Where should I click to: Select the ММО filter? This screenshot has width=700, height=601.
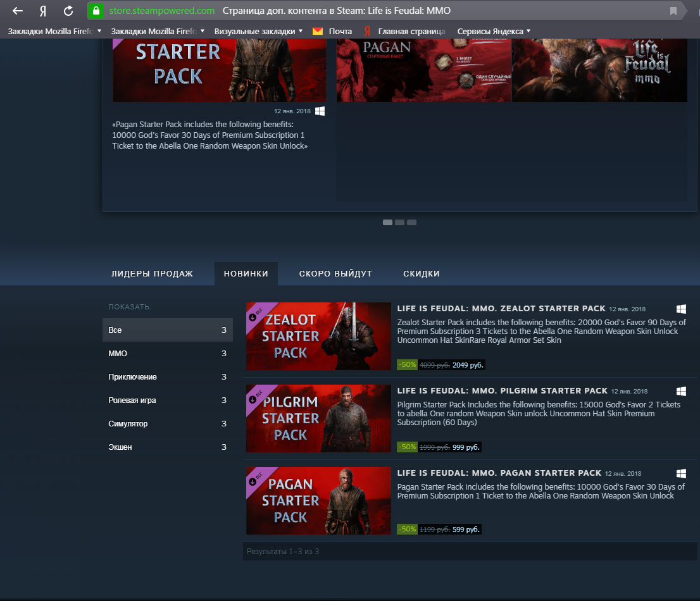pos(168,354)
